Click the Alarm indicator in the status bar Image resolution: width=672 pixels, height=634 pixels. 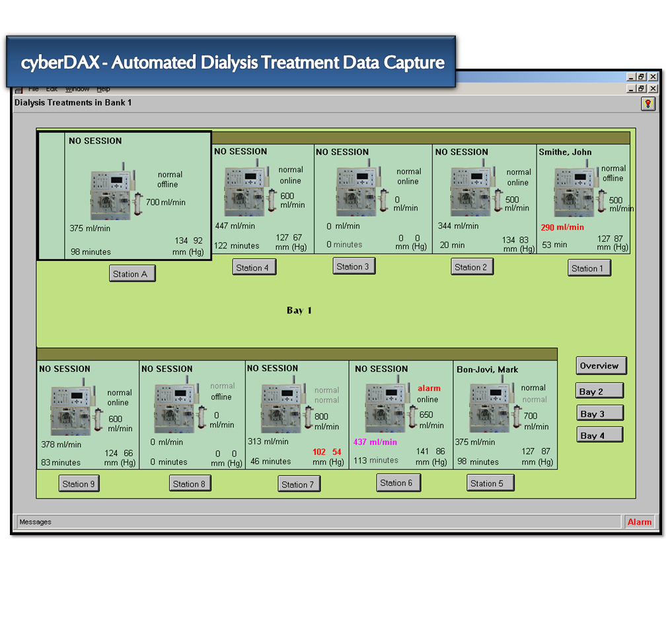click(640, 522)
